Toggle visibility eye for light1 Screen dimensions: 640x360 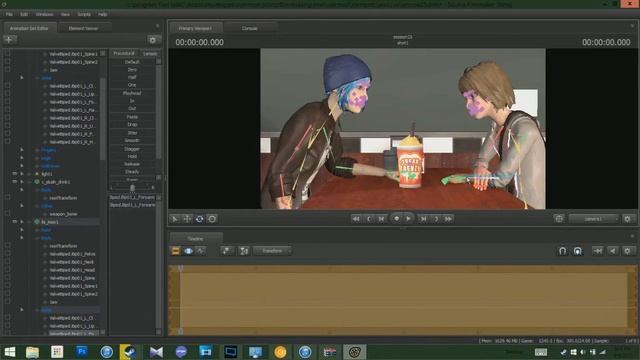pos(15,174)
